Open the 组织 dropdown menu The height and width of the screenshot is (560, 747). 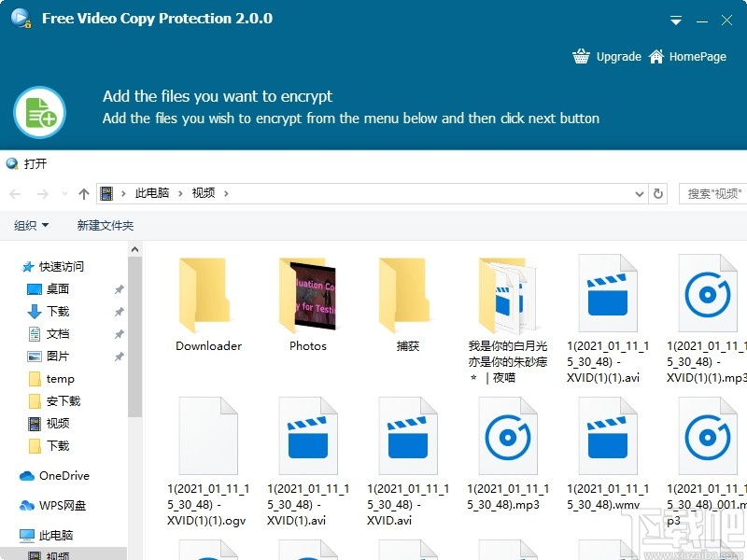pyautogui.click(x=31, y=225)
